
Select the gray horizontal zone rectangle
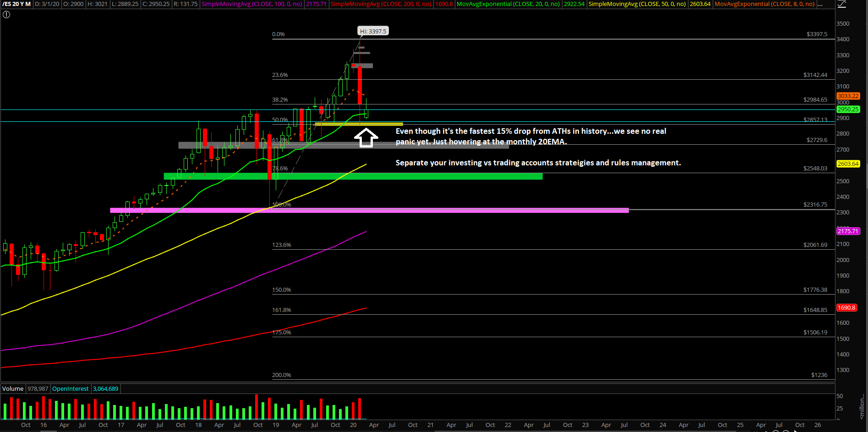(x=344, y=145)
